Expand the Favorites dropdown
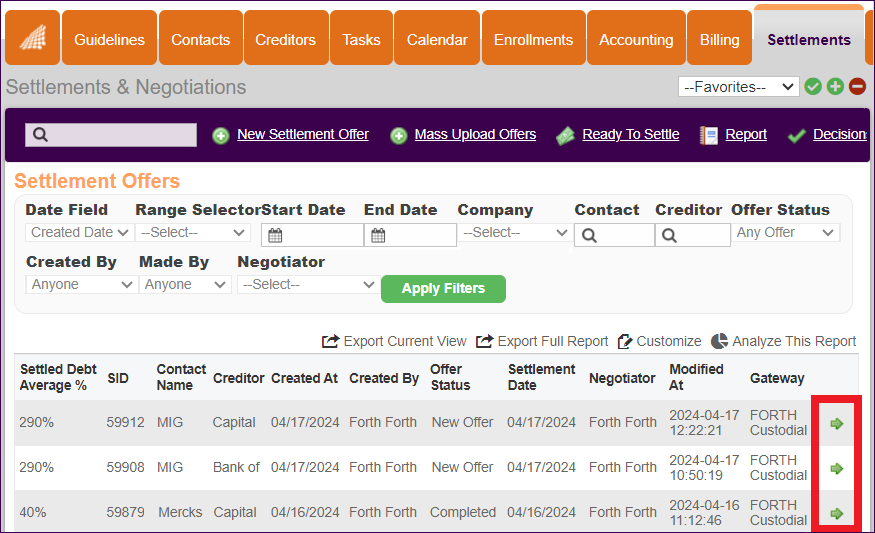The width and height of the screenshot is (875, 533). [739, 87]
